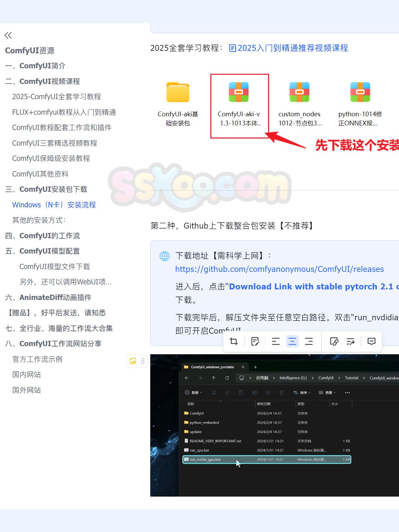Click the 第二种，Github上下载整合包安装 heading text

233,226
